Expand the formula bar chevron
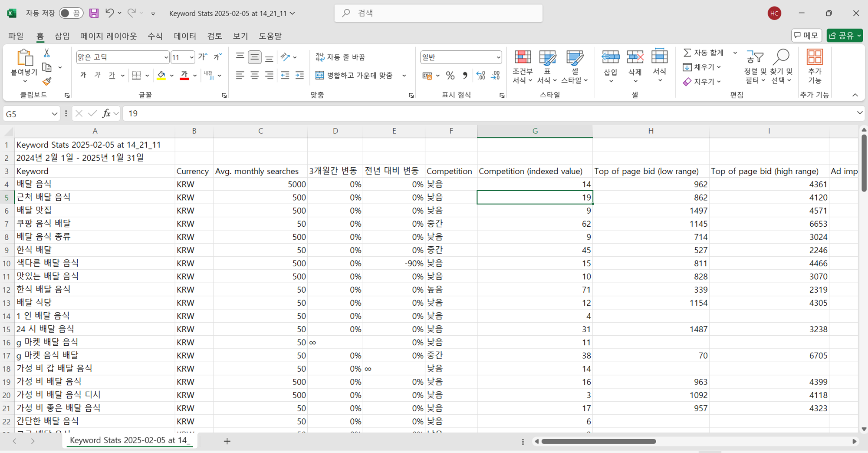This screenshot has width=868, height=453. tap(859, 113)
